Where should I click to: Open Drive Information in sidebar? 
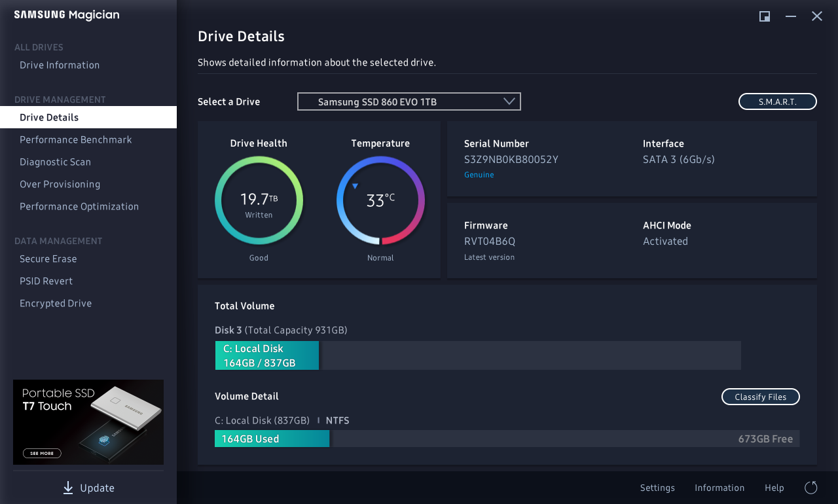click(x=60, y=65)
